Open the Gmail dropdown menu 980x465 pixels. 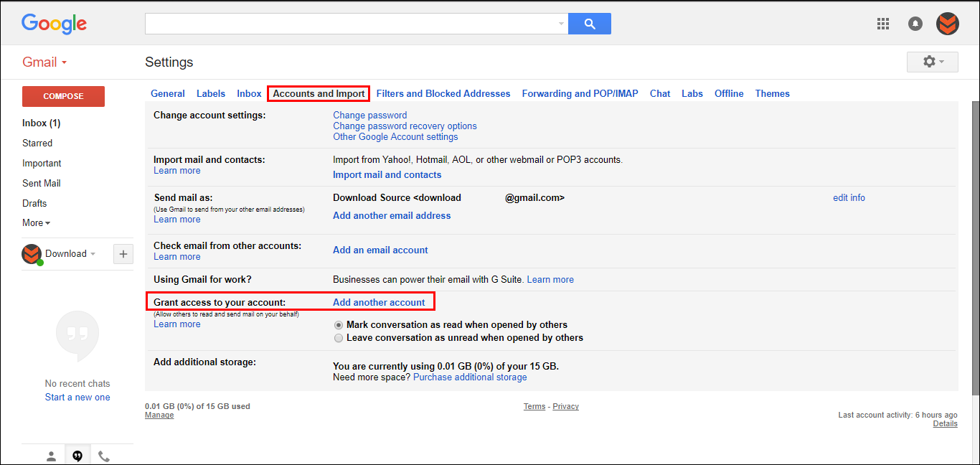tap(44, 62)
